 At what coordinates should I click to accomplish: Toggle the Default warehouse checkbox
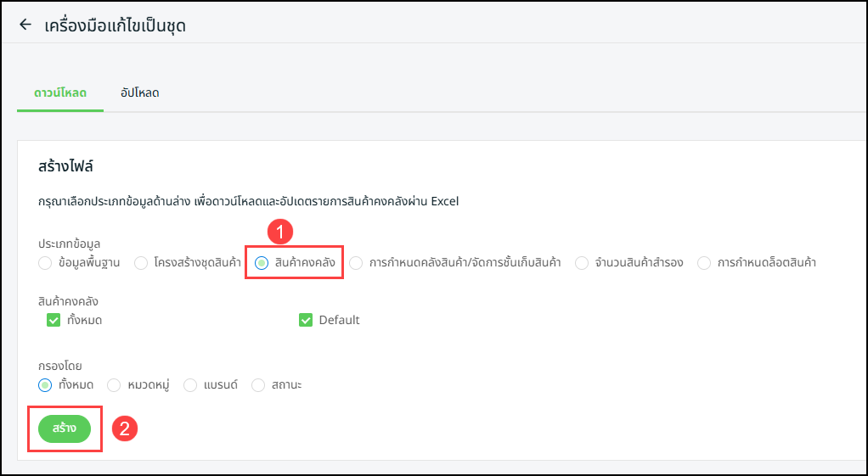[306, 320]
